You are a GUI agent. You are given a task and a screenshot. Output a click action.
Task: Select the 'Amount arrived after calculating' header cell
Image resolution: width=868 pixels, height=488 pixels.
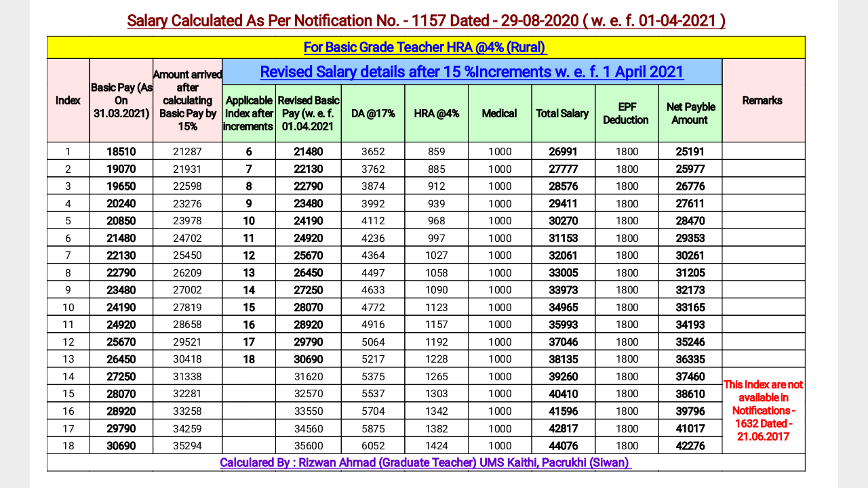[187, 100]
